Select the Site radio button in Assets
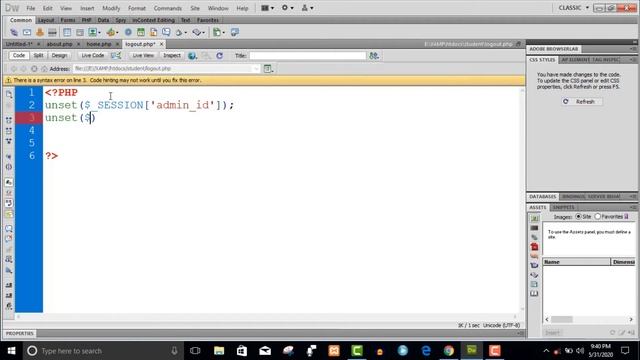640x360 pixels. coord(578,217)
